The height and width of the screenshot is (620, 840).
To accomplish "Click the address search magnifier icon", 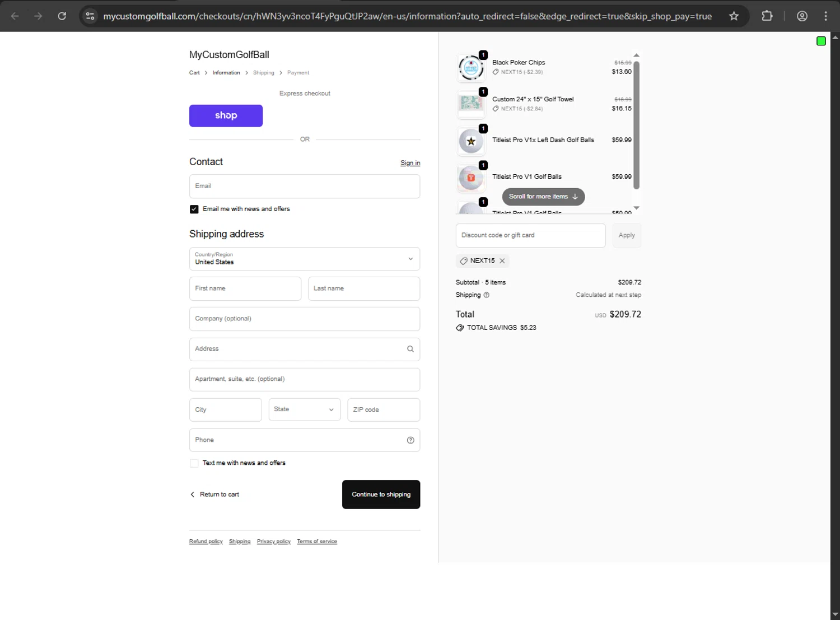I will tap(410, 349).
